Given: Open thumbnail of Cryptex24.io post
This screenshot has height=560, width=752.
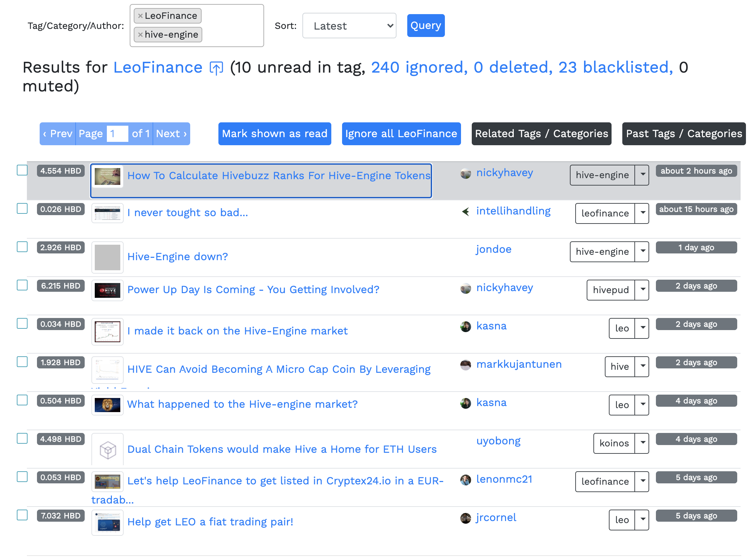Looking at the screenshot, I should (108, 481).
